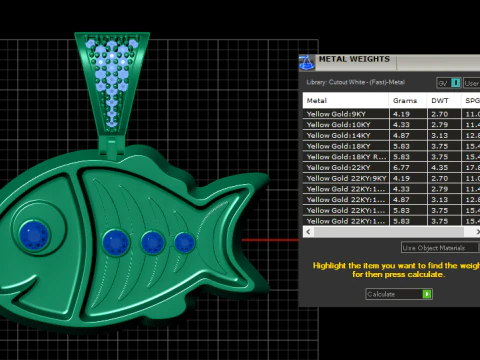
Task: Click the Grams column header
Action: (408, 100)
